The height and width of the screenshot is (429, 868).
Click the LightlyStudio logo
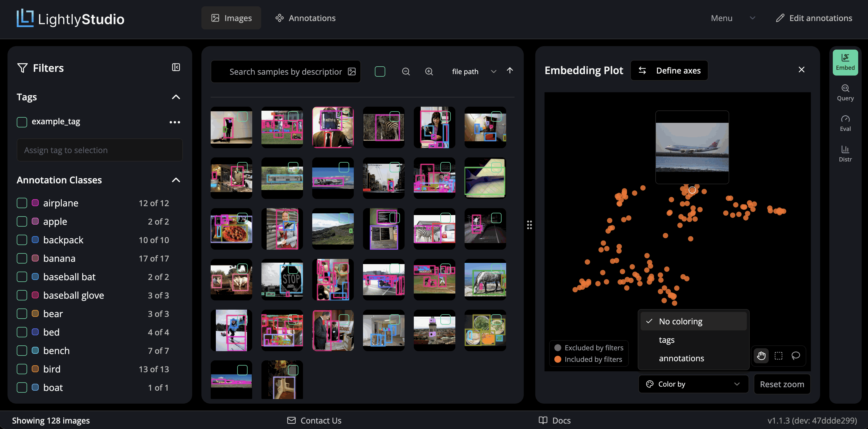tap(70, 18)
